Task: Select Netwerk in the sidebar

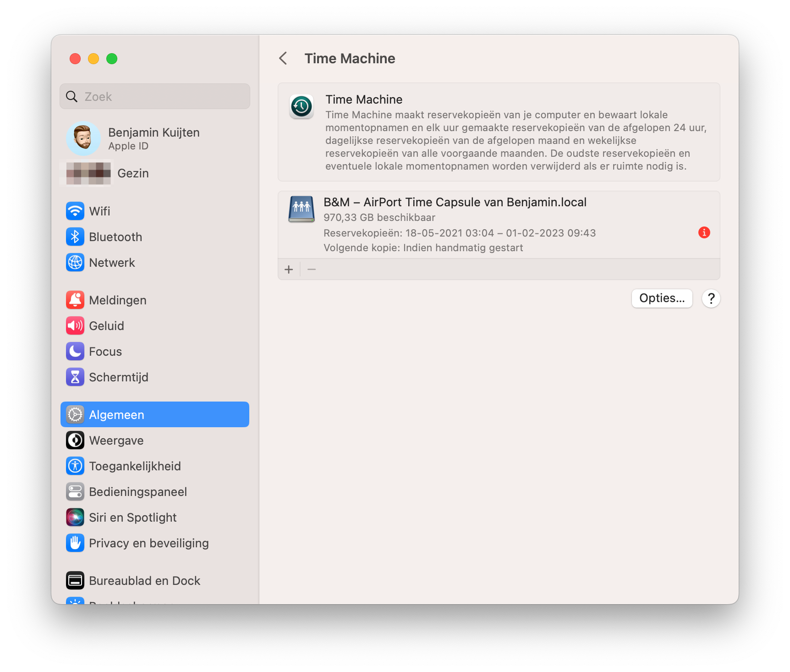Action: click(x=155, y=262)
